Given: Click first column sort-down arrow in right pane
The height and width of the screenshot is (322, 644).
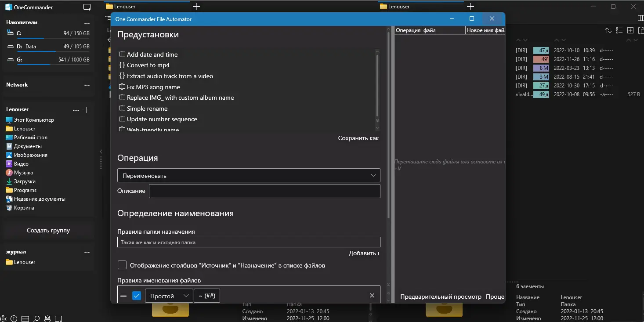Looking at the screenshot, I should [525, 40].
